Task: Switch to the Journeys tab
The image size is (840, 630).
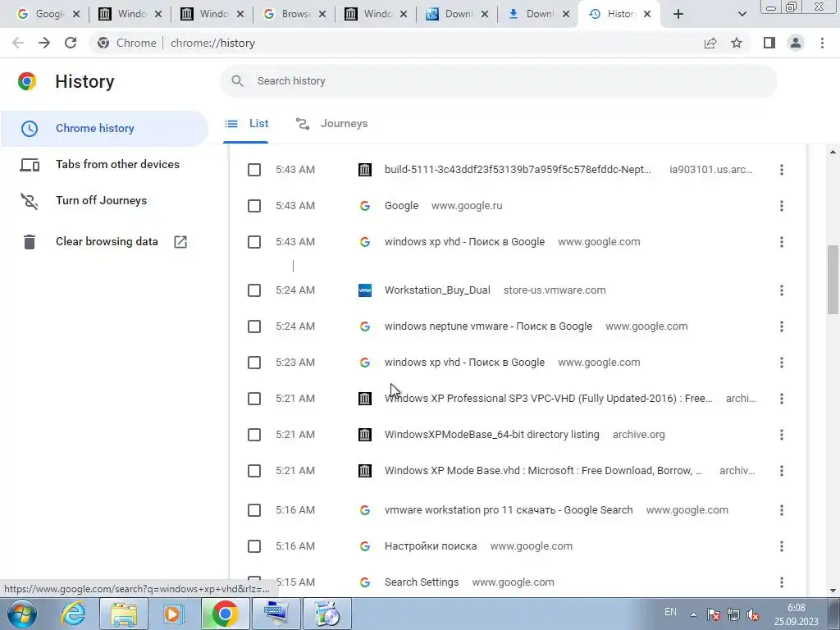Action: click(332, 124)
